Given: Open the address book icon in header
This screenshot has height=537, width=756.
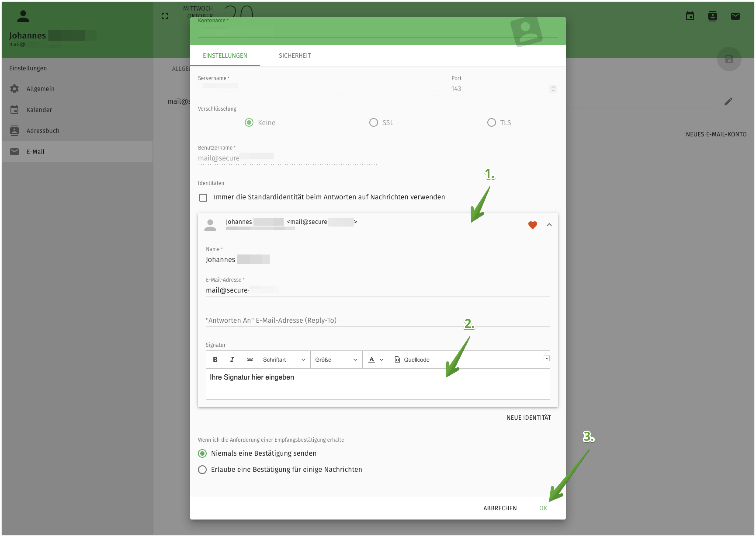Looking at the screenshot, I should tap(712, 16).
